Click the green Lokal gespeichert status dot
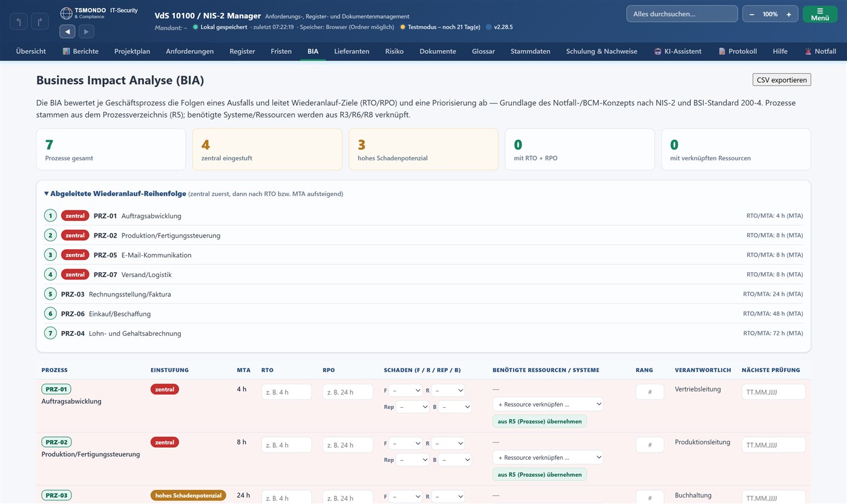The height and width of the screenshot is (504, 847). point(195,27)
